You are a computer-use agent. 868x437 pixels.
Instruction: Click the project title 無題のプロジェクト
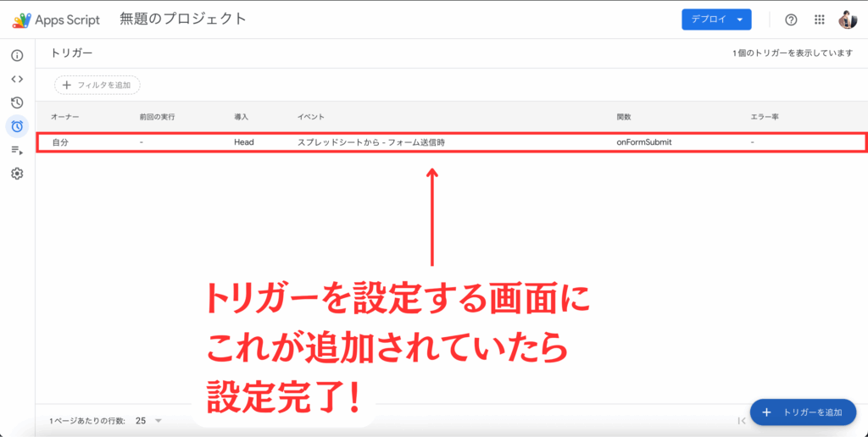point(183,19)
